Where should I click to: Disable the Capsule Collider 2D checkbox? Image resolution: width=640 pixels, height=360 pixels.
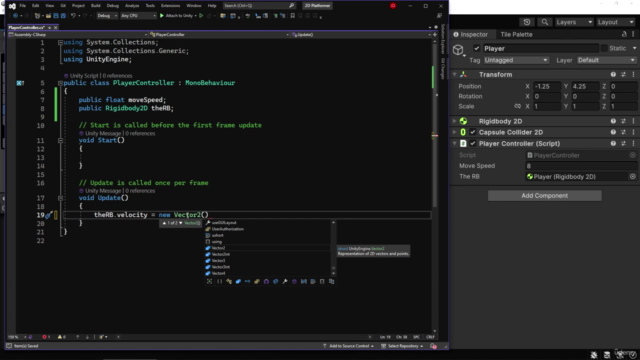point(473,132)
